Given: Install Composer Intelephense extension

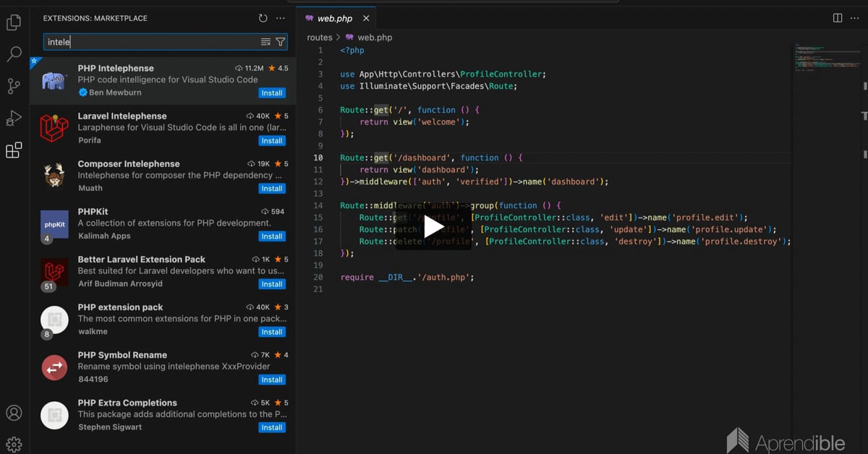Looking at the screenshot, I should tap(272, 188).
